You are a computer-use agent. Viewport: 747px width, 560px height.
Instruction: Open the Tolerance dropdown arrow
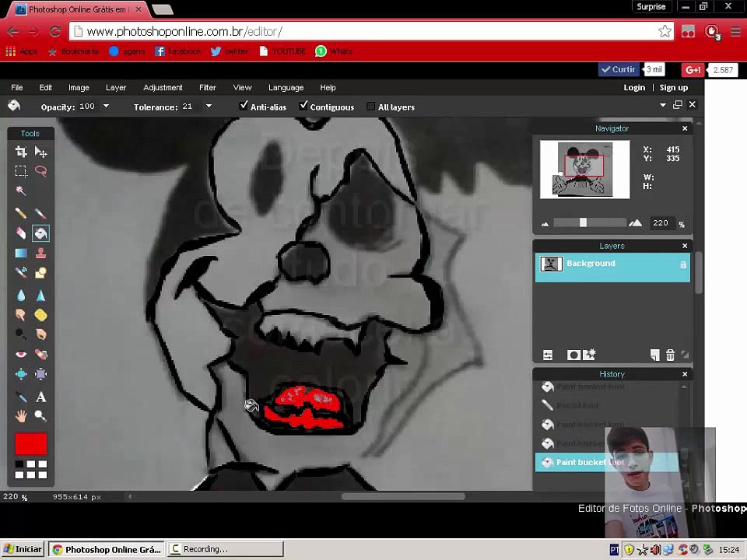[x=209, y=106]
